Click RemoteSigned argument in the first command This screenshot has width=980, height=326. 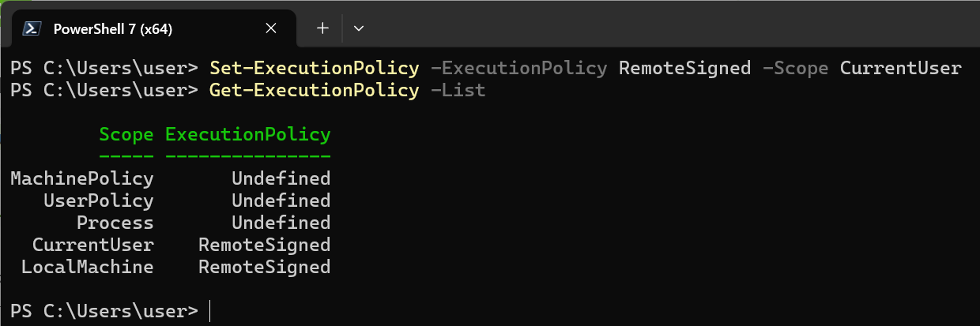[684, 68]
